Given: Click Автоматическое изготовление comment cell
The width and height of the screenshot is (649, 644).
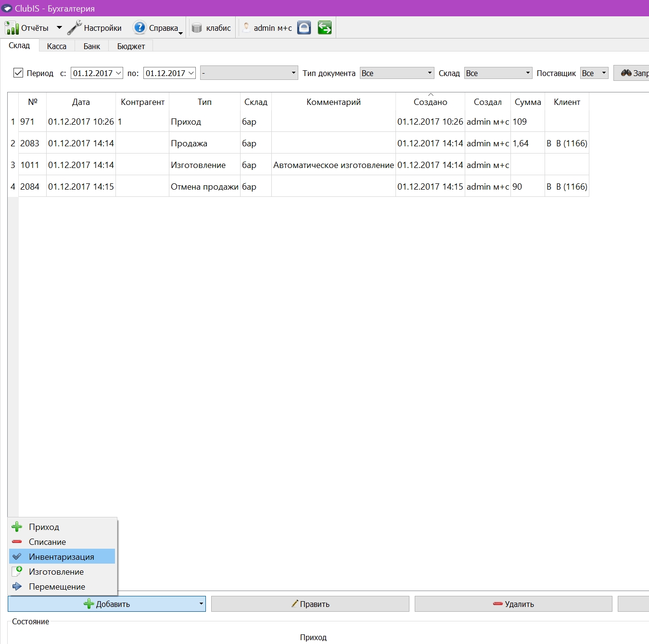Looking at the screenshot, I should 333,165.
